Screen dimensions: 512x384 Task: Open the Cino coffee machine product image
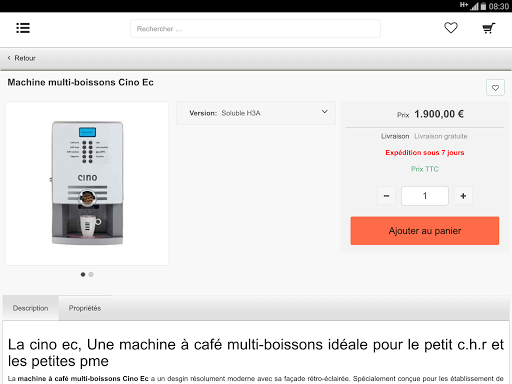[x=87, y=183]
